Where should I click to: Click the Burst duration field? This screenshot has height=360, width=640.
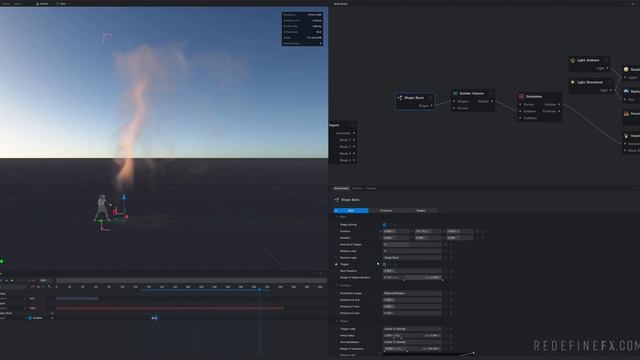412,271
